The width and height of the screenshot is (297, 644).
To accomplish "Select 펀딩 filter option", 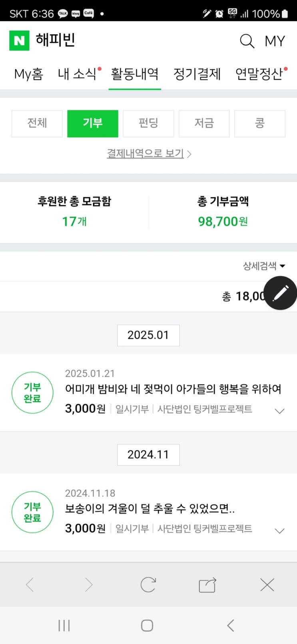I will point(148,123).
